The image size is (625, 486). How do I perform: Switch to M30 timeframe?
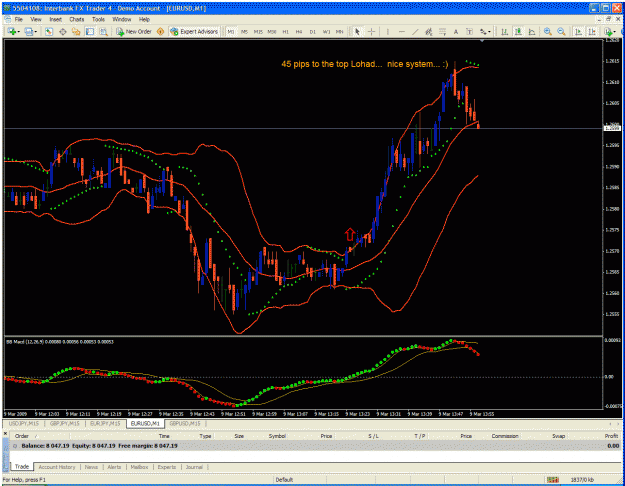pyautogui.click(x=272, y=31)
